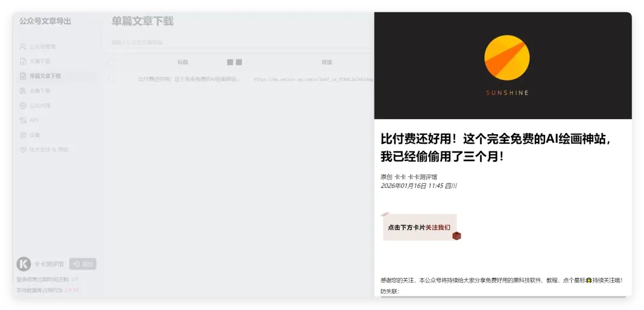644x310 pixels.
Task: Click the 设置 gear icon
Action: click(23, 135)
